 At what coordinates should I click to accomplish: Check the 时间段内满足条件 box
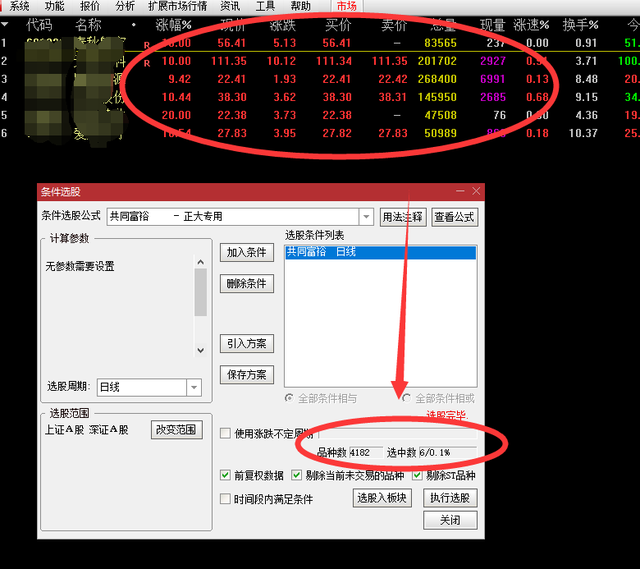click(225, 498)
